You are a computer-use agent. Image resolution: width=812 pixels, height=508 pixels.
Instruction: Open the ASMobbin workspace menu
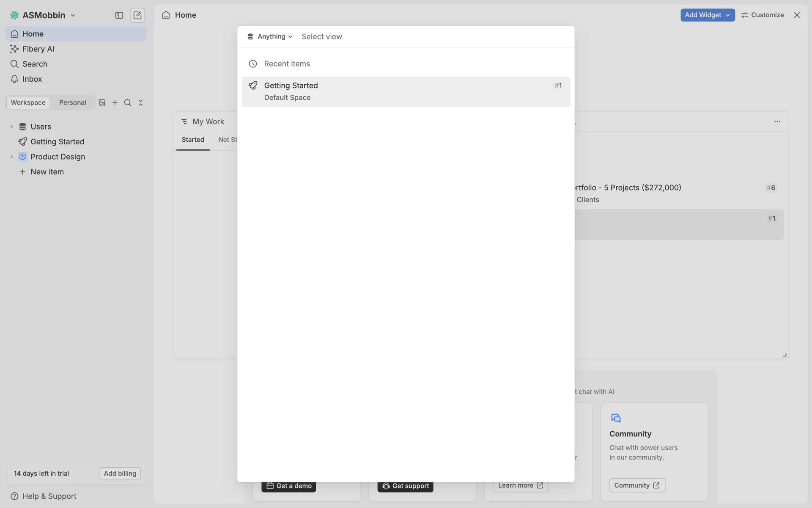[x=44, y=15]
